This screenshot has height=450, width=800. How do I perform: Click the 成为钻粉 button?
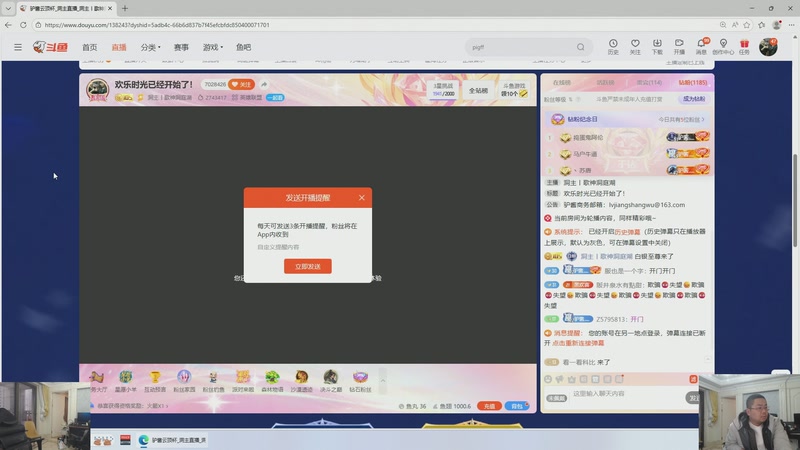(694, 99)
